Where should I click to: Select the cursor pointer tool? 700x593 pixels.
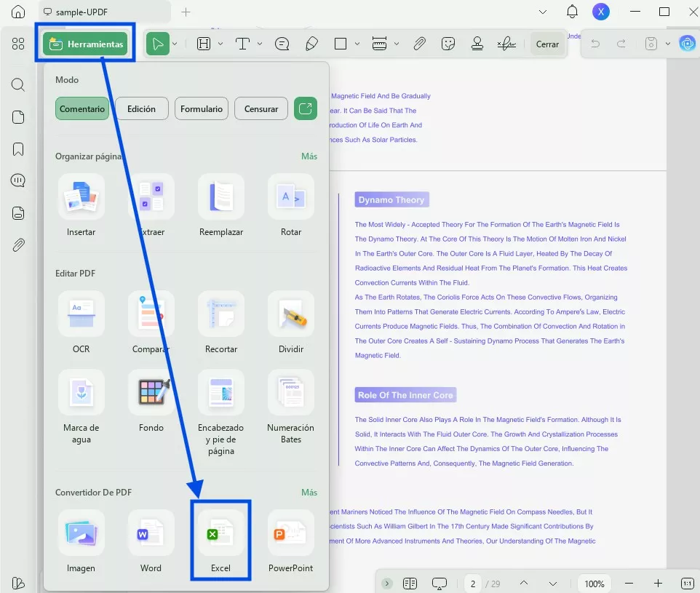coord(158,44)
